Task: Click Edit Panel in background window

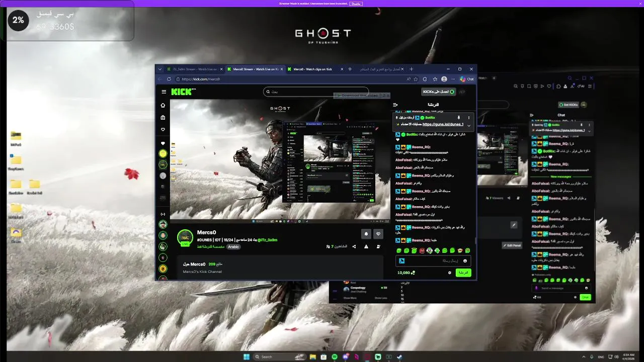Action: click(x=512, y=245)
